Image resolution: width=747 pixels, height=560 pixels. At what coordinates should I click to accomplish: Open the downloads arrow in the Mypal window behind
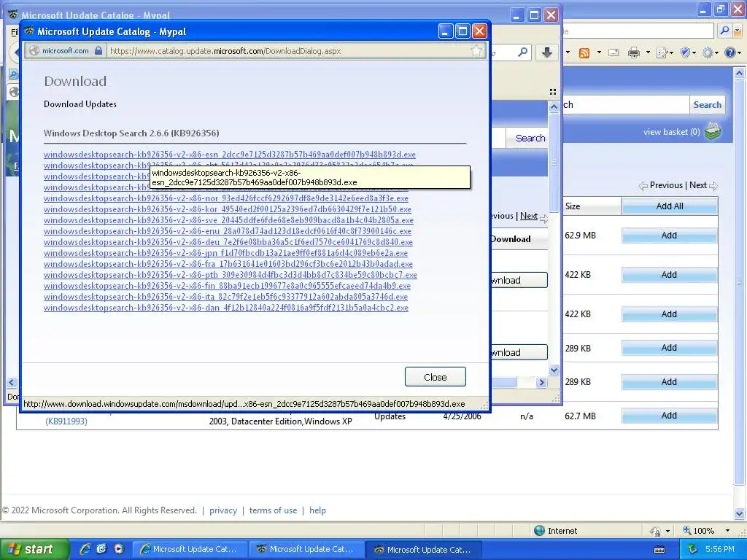(547, 52)
